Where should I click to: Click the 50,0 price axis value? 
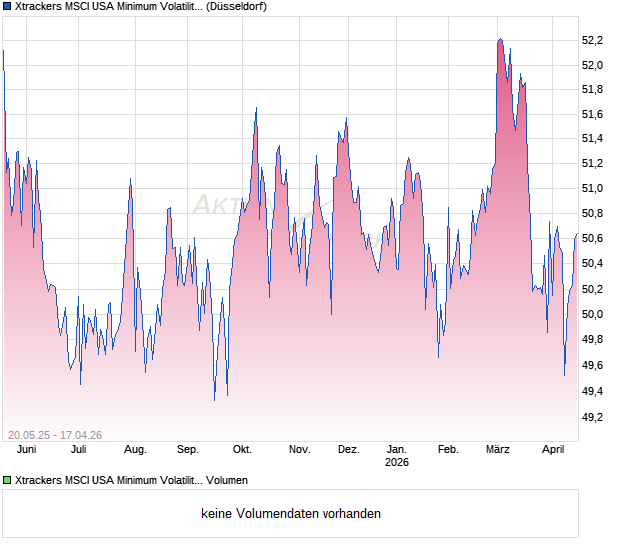point(592,314)
